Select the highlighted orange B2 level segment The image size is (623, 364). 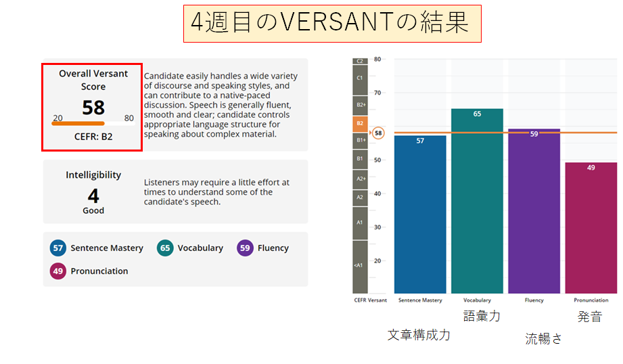tap(360, 123)
